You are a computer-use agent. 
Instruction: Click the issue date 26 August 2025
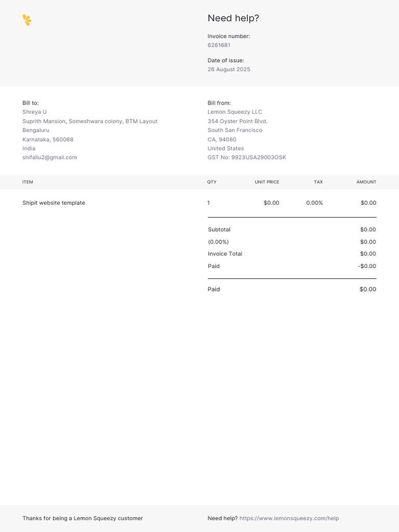tap(229, 70)
